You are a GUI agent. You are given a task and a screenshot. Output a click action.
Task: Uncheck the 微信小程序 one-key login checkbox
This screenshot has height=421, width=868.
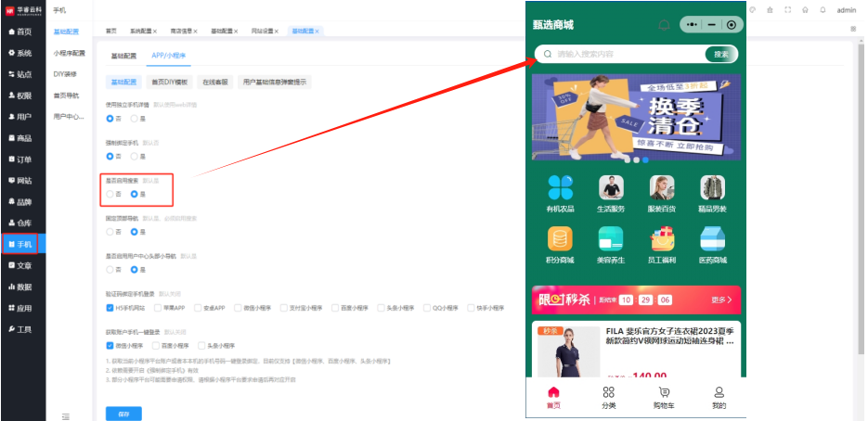click(x=110, y=345)
